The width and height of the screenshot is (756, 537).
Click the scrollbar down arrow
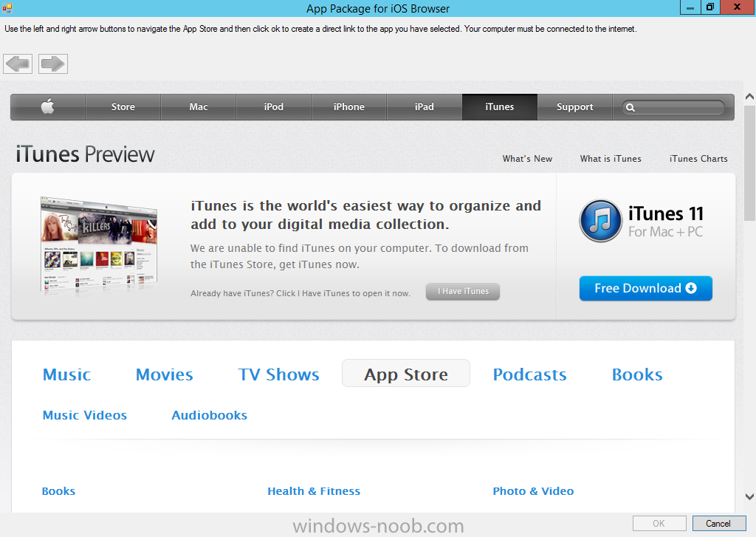750,496
